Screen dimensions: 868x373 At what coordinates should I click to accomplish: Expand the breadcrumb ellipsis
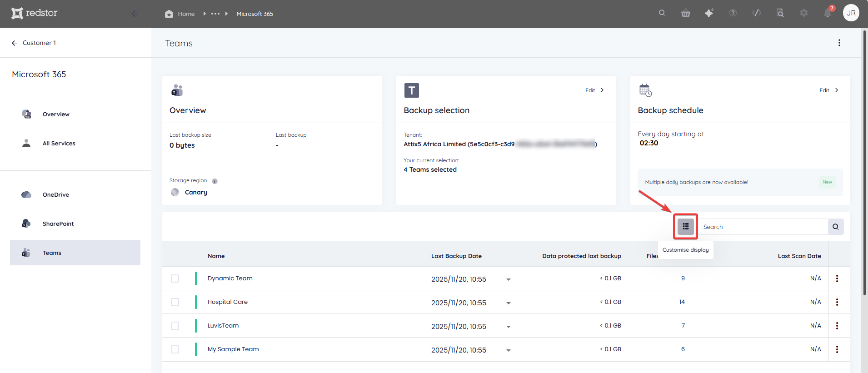215,14
